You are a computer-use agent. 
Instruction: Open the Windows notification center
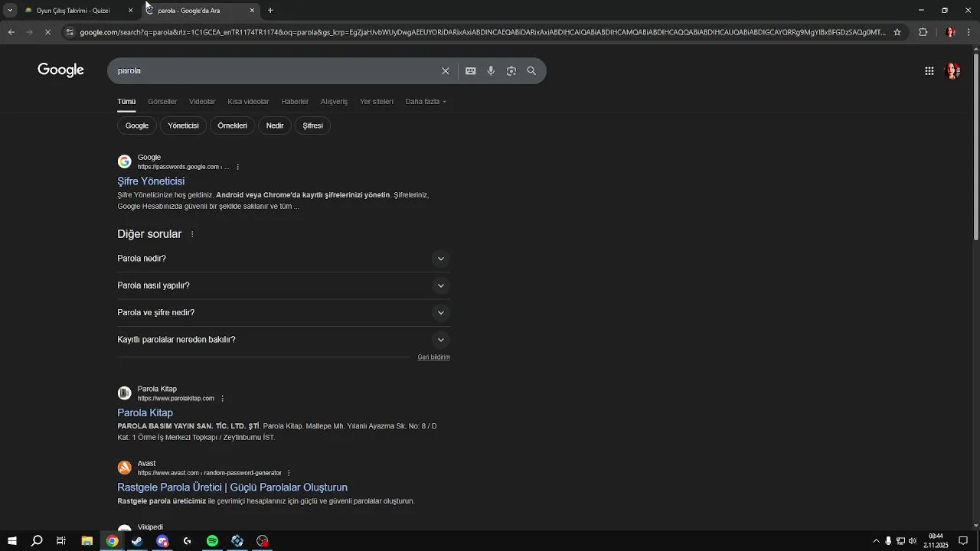coord(963,541)
